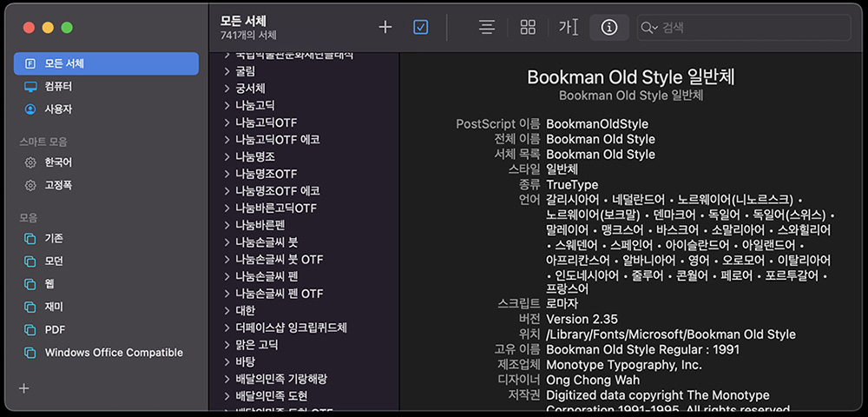Open the 모던 collection
Viewport: 868px width, 417px height.
[x=106, y=261]
